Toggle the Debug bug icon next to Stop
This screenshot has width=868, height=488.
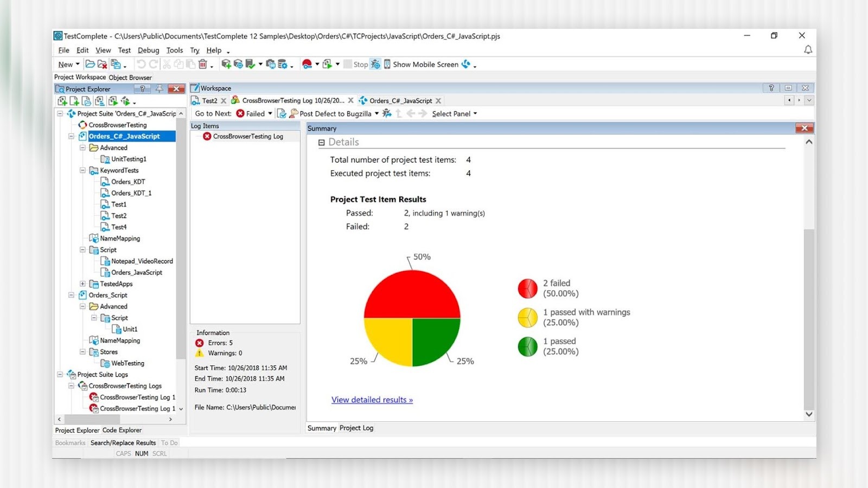pyautogui.click(x=375, y=64)
